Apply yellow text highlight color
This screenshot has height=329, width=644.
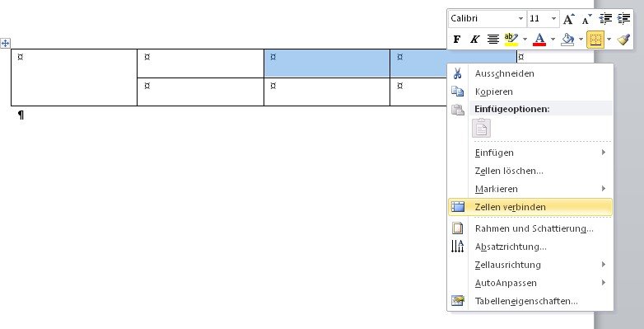click(511, 40)
